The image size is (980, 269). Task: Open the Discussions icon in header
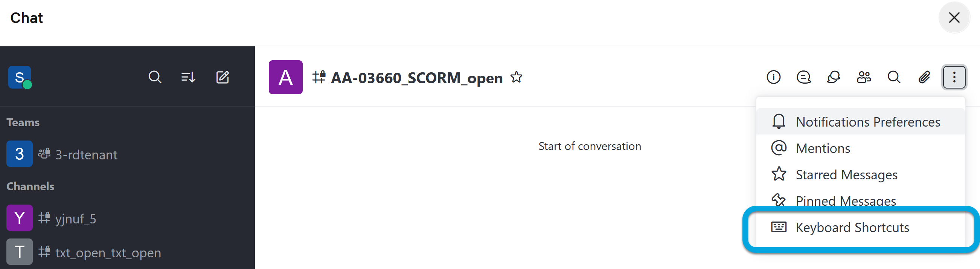point(803,77)
